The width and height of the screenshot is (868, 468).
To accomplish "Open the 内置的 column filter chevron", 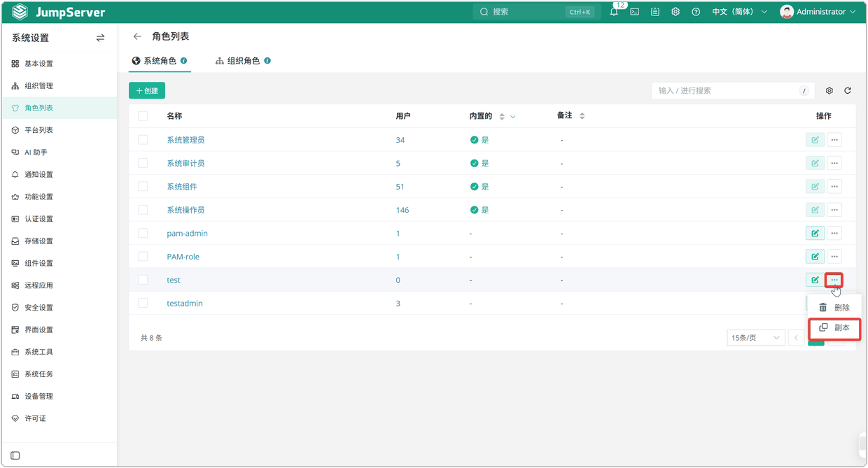I will (x=513, y=117).
